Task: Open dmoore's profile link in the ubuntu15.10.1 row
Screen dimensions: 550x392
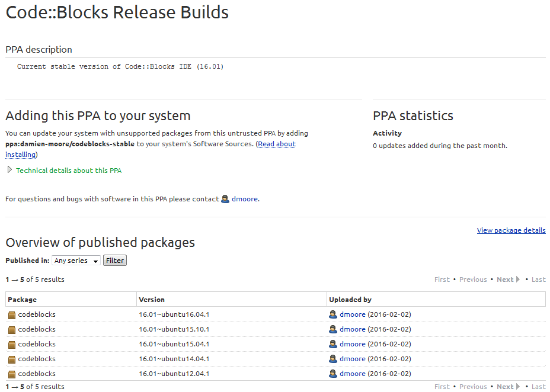Action: [x=353, y=329]
